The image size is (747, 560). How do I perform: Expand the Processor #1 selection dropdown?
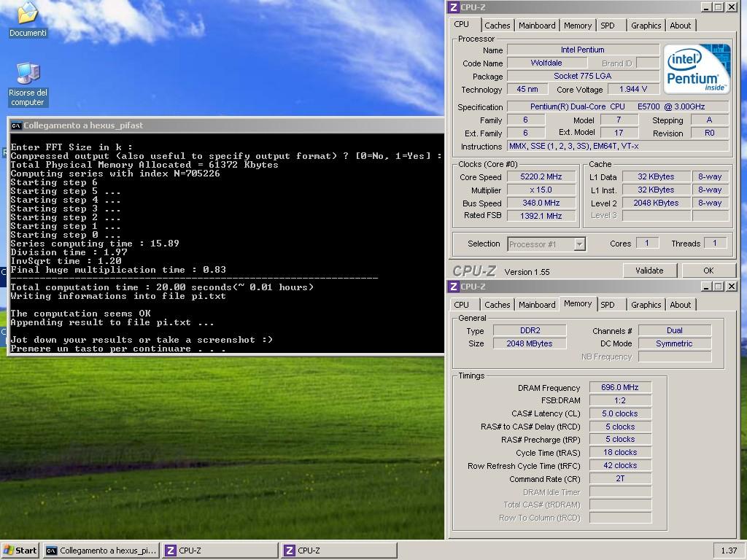coord(579,244)
